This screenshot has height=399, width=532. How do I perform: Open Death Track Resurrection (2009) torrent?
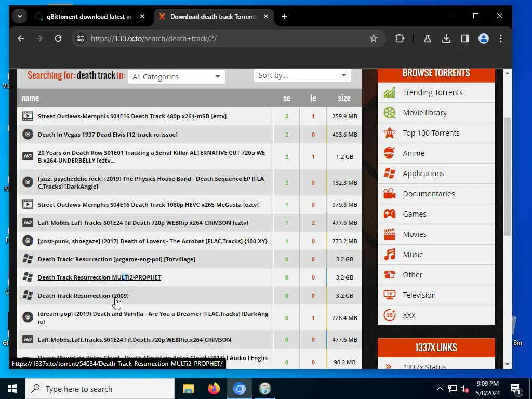click(x=83, y=296)
